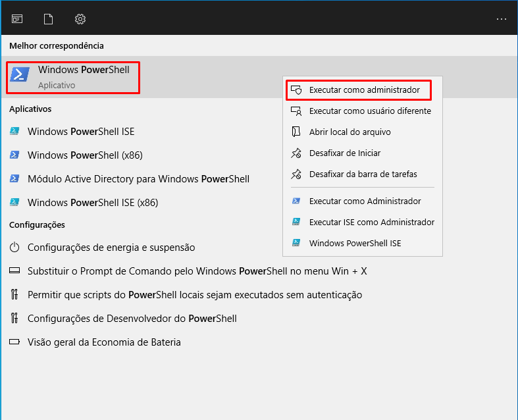518x420 pixels.
Task: Click the battery icon for Economia de Bateria
Action: point(14,342)
